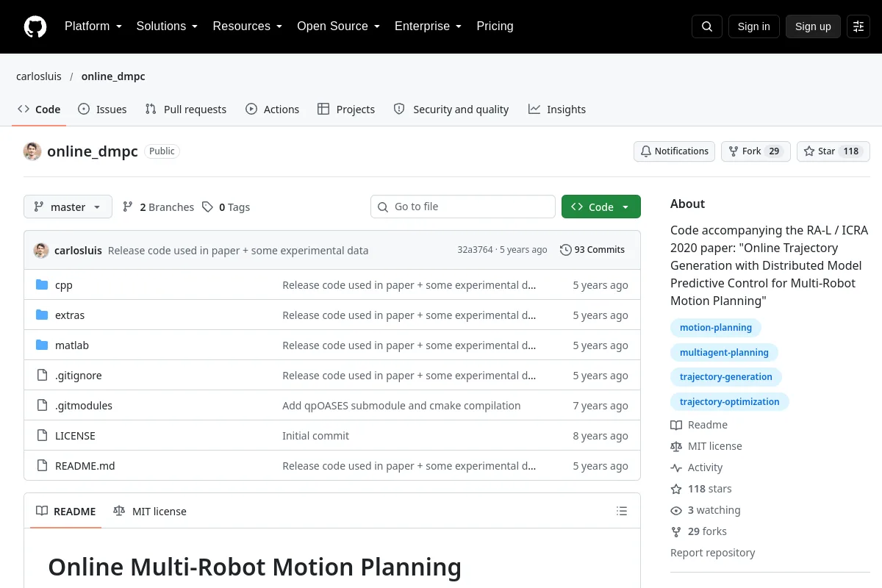Open commit hash 32a3764
882x588 pixels.
tap(475, 250)
